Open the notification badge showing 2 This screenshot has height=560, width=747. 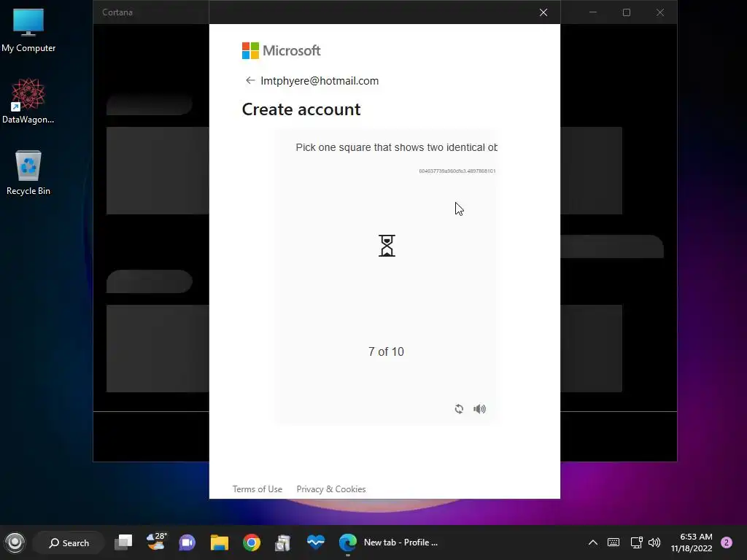tap(727, 542)
